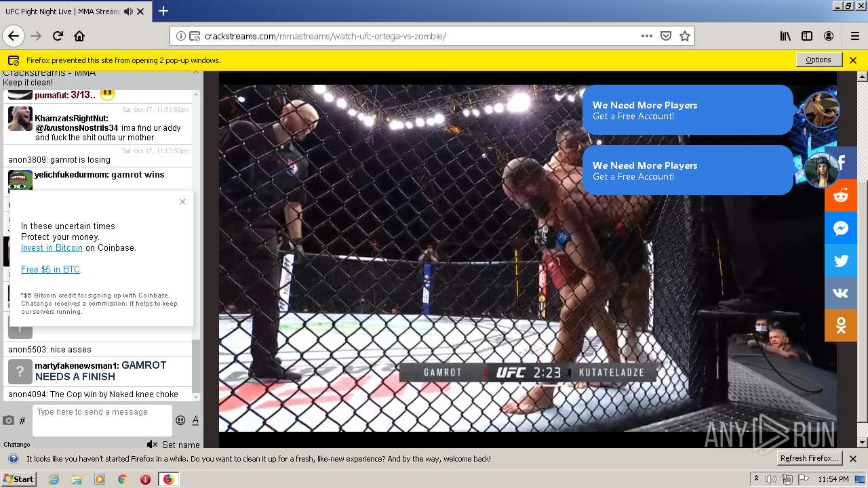Viewport: 868px width, 488px height.
Task: Click the hashtag icon in chat
Action: pos(22,420)
